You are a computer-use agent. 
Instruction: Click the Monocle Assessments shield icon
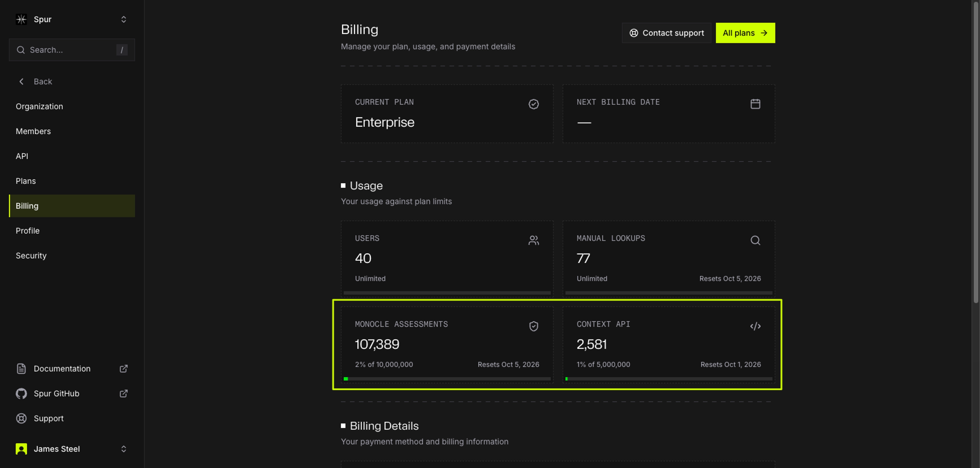click(533, 326)
